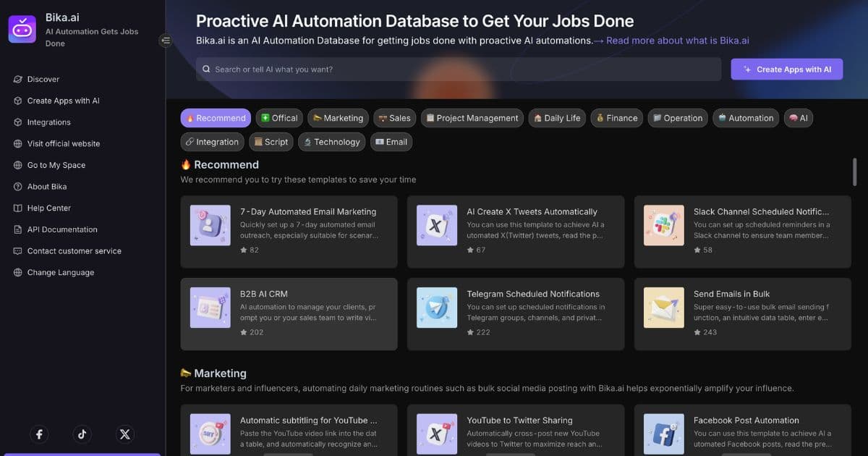The width and height of the screenshot is (868, 456).
Task: Click the question mark icon beside About Bika
Action: tap(19, 187)
